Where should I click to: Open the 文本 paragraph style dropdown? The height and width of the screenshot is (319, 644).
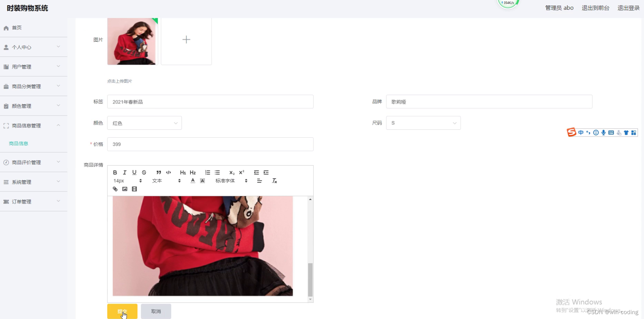[x=166, y=181]
